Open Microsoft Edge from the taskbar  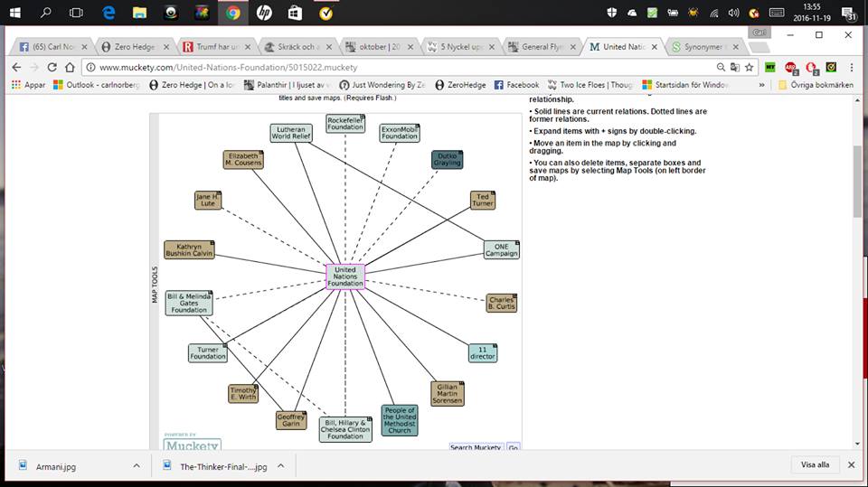[x=108, y=13]
